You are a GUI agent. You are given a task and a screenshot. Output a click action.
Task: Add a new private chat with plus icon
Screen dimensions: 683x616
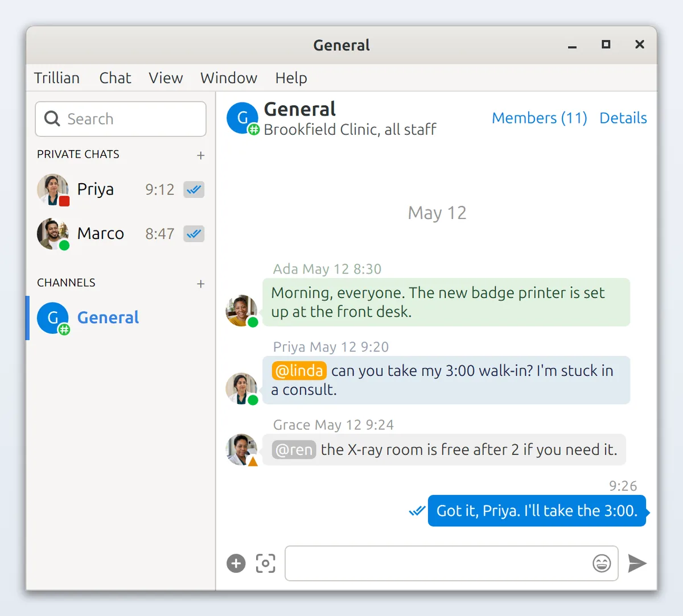coord(200,155)
